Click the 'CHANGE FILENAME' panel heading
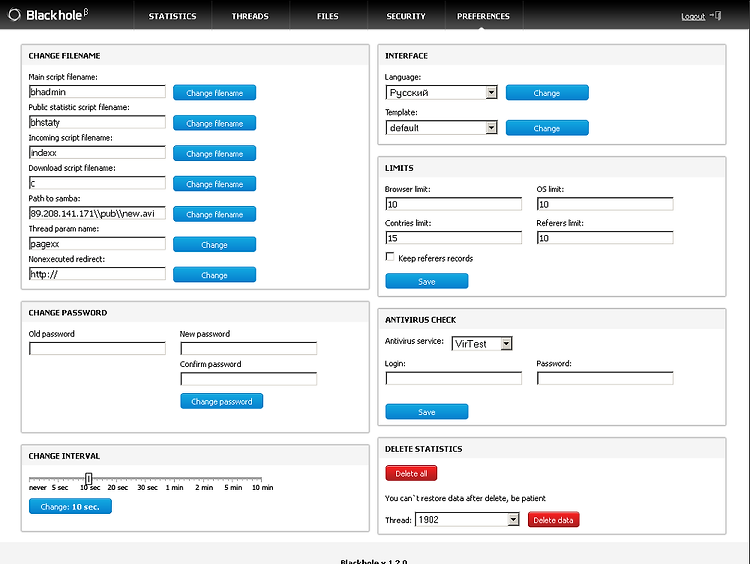This screenshot has width=750, height=564. click(x=64, y=55)
